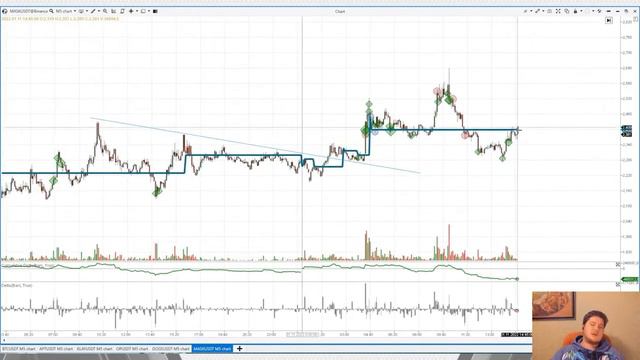
Task: Switch to the second M5 chart tab
Action: coord(56,349)
